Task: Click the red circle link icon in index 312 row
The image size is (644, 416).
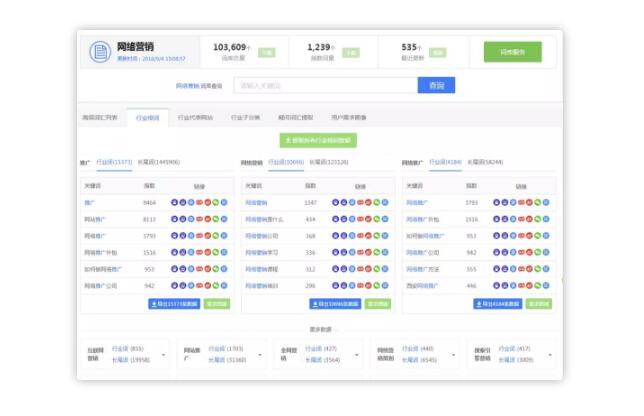Action: pos(368,269)
